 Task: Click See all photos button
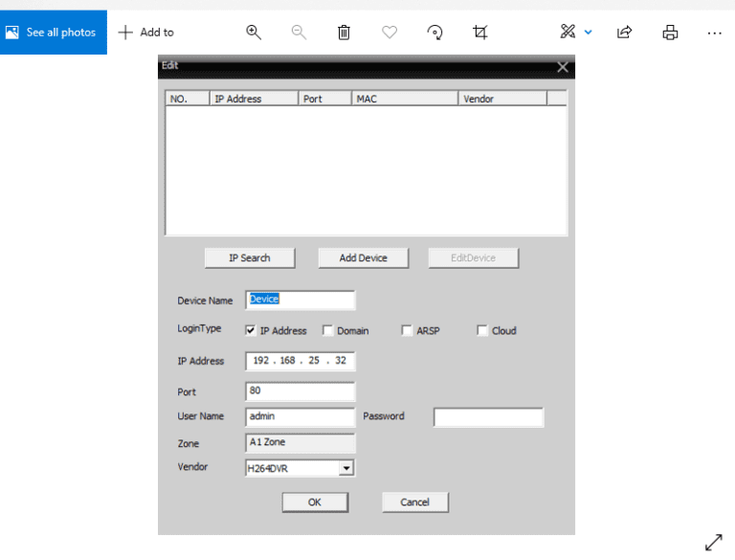click(x=54, y=33)
